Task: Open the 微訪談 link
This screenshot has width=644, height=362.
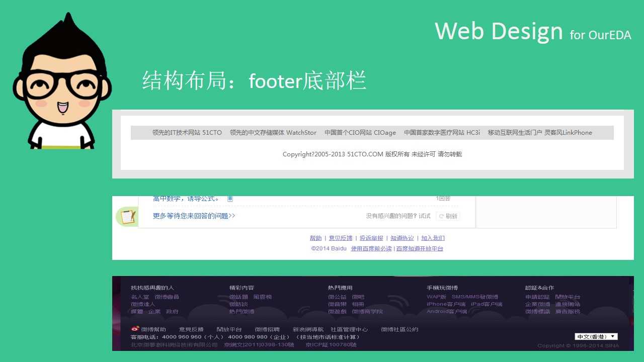Action: (238, 304)
